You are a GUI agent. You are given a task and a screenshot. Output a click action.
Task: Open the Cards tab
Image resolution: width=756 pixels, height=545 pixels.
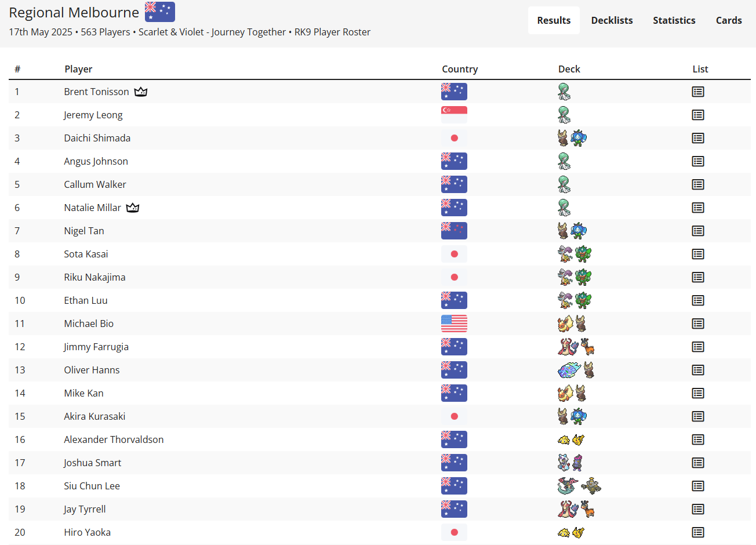[729, 20]
